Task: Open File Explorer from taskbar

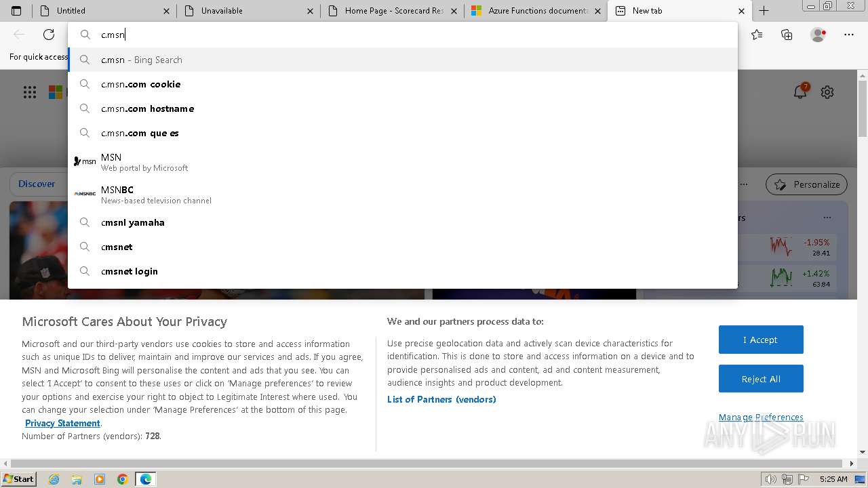Action: pyautogui.click(x=77, y=479)
